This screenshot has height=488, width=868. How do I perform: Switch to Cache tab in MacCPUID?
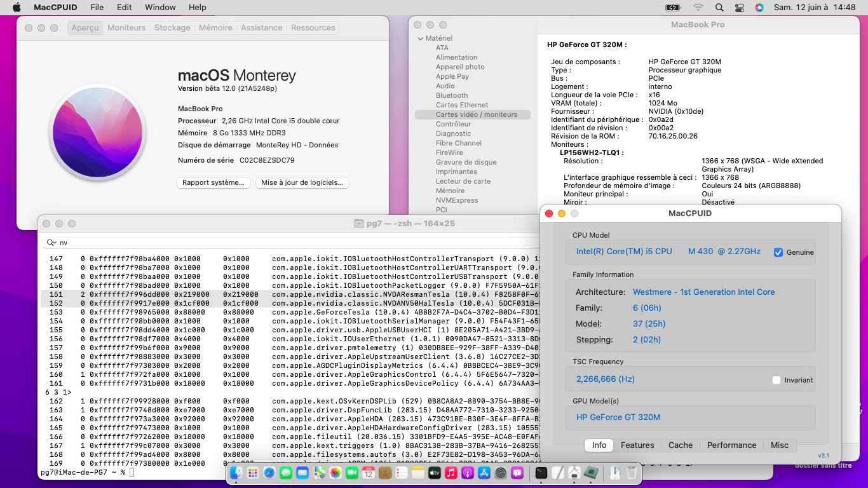pos(681,445)
